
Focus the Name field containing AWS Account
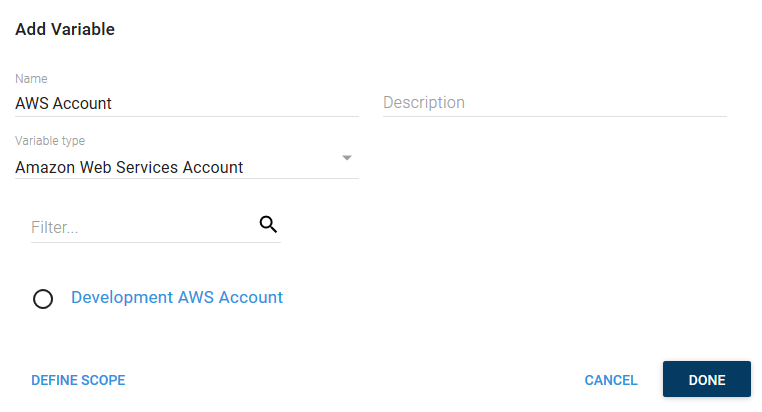coord(187,103)
